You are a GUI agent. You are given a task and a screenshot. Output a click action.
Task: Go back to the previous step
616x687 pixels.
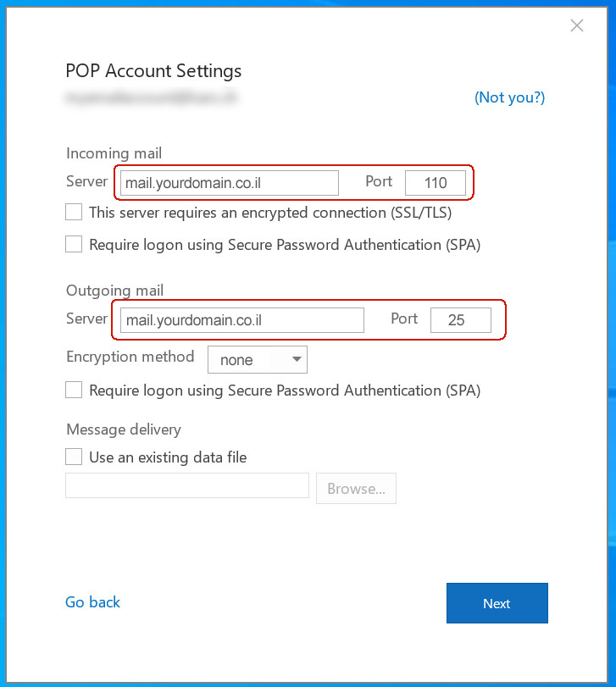(x=92, y=602)
